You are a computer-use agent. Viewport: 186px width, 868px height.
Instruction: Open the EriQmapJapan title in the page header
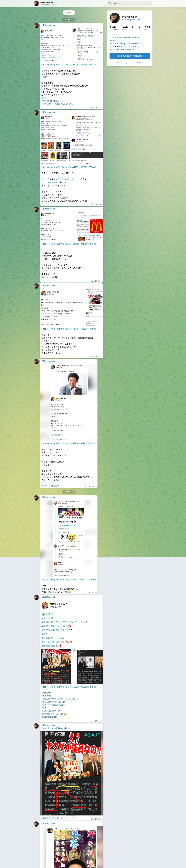point(47,2)
